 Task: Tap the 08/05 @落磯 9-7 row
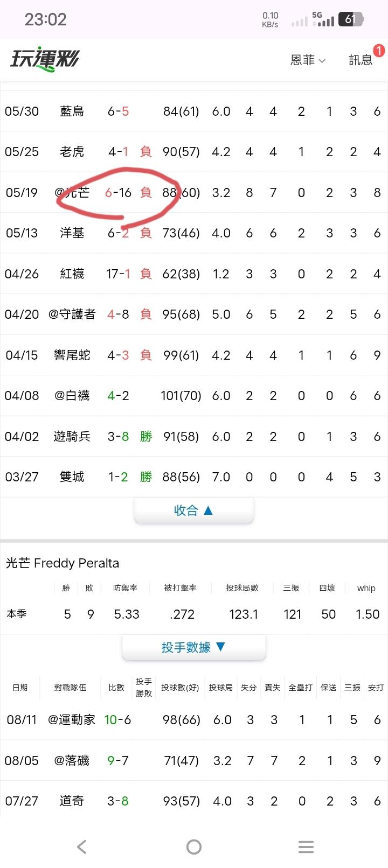click(x=194, y=760)
